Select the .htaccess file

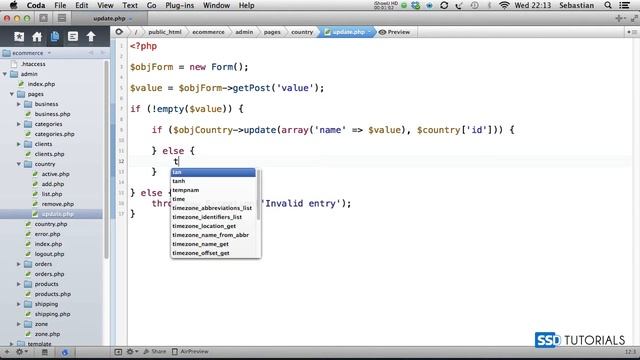(x=33, y=64)
